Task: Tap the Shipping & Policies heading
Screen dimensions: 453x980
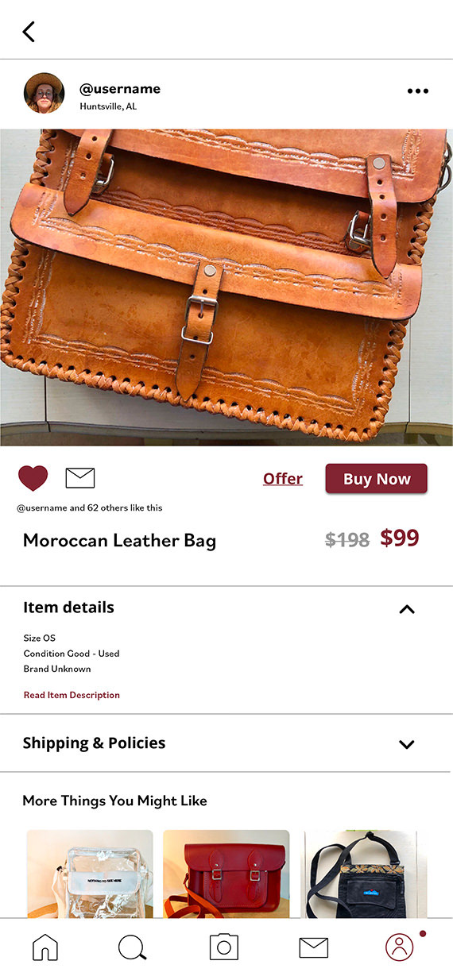Action: (x=94, y=743)
